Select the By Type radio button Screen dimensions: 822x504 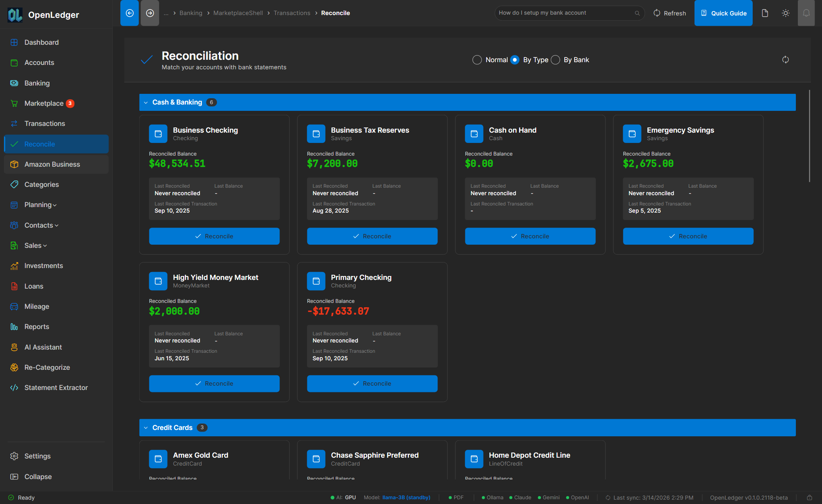point(515,60)
